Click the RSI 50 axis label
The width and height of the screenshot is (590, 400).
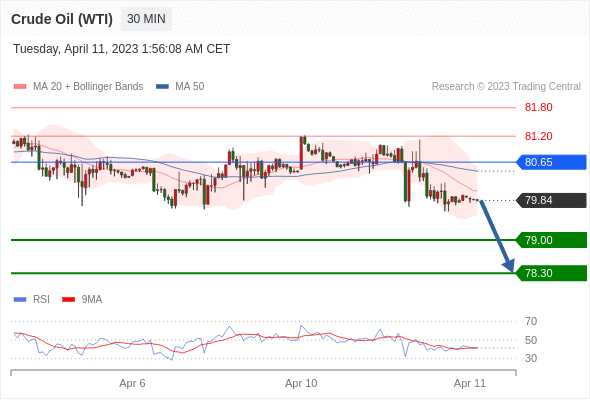pyautogui.click(x=531, y=340)
